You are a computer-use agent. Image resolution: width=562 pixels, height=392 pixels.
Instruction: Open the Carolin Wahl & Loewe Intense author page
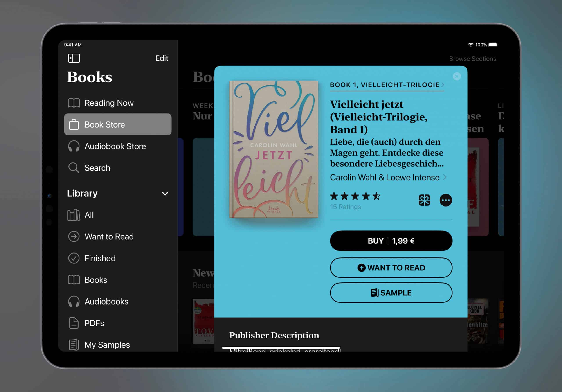click(388, 177)
